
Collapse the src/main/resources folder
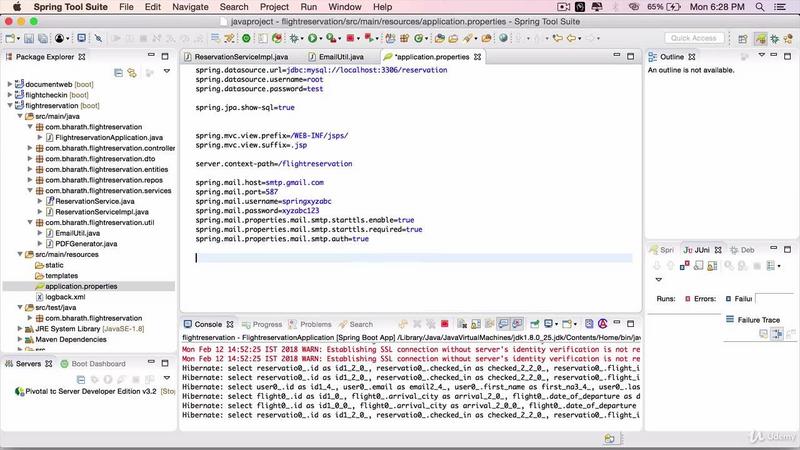pos(19,254)
